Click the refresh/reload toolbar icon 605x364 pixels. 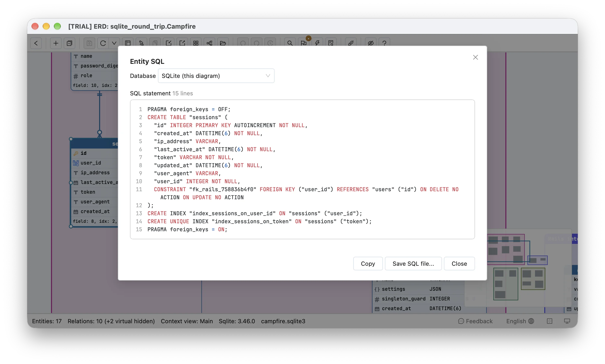tap(103, 43)
